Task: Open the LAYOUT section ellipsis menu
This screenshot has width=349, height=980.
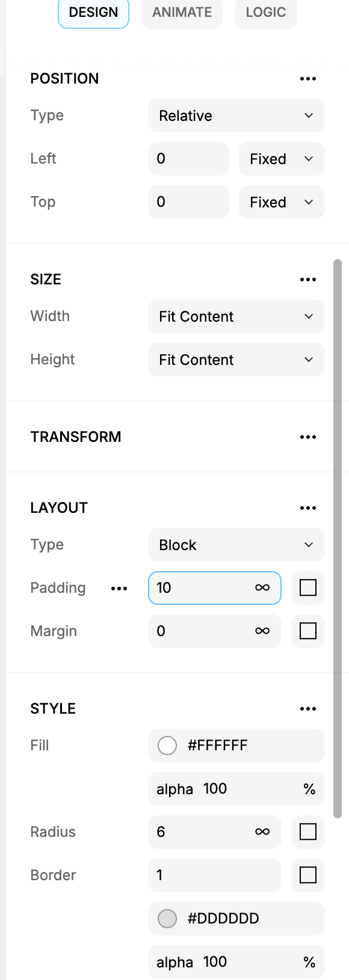Action: point(308,508)
